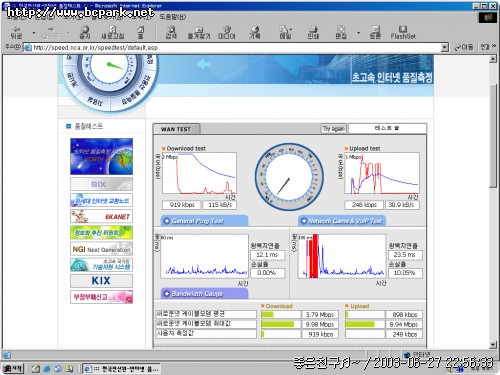Select the 3.79 Mbps download average
The width and height of the screenshot is (500, 375).
pyautogui.click(x=320, y=314)
